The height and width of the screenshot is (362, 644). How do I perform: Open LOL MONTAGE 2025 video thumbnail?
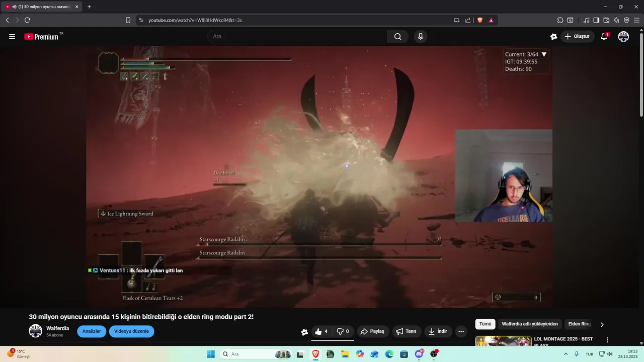click(503, 341)
